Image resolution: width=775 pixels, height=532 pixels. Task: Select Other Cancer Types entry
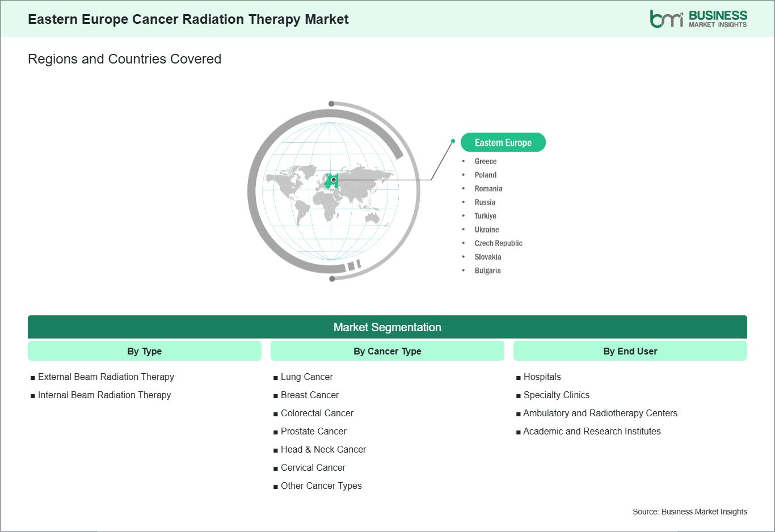(321, 486)
